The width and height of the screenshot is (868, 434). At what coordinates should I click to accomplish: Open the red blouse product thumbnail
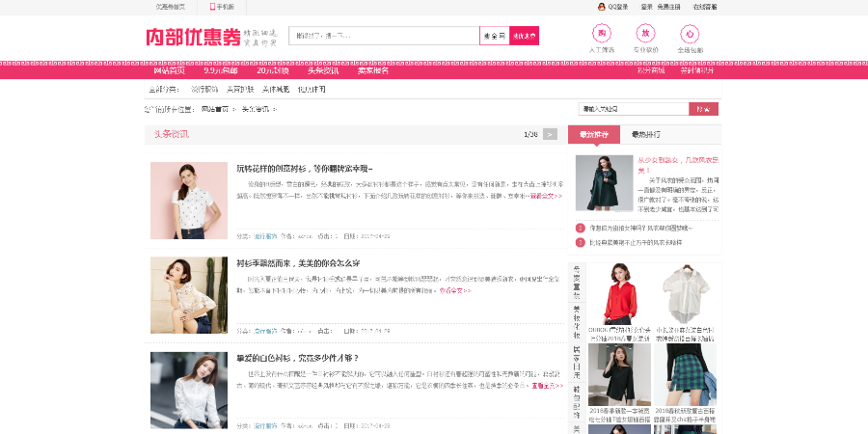(x=620, y=294)
